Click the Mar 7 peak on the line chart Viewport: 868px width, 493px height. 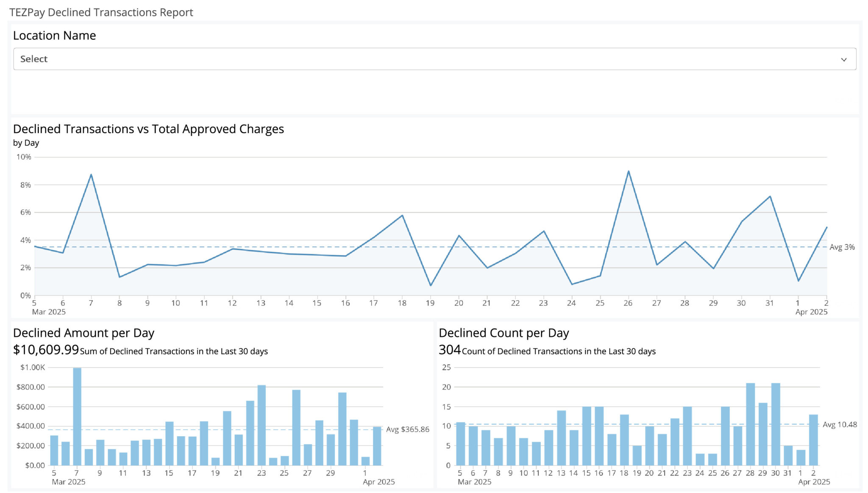click(x=91, y=175)
